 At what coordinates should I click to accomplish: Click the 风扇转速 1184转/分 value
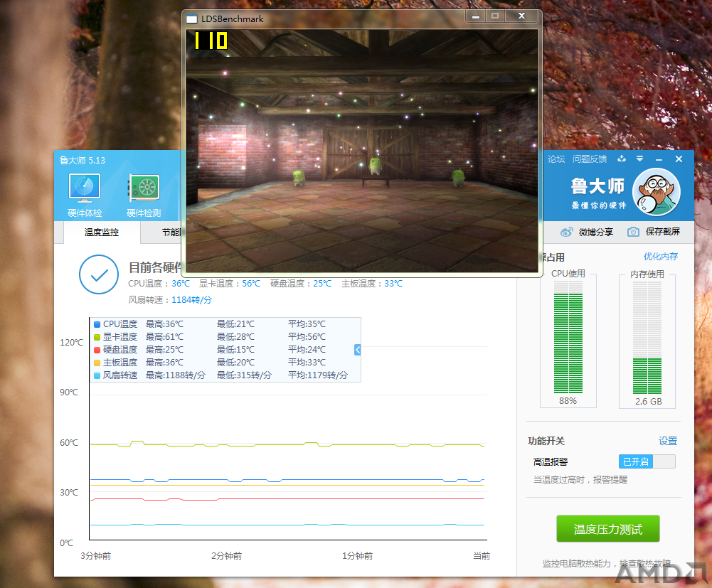[191, 299]
